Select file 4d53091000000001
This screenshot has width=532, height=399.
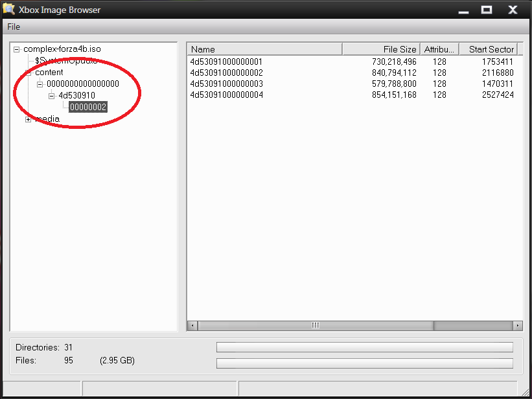tap(226, 62)
